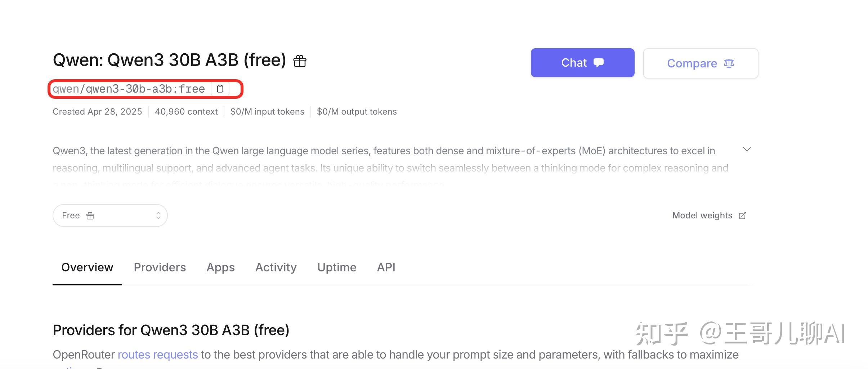Expand the model description with the chevron
The width and height of the screenshot is (868, 369).
(x=747, y=149)
